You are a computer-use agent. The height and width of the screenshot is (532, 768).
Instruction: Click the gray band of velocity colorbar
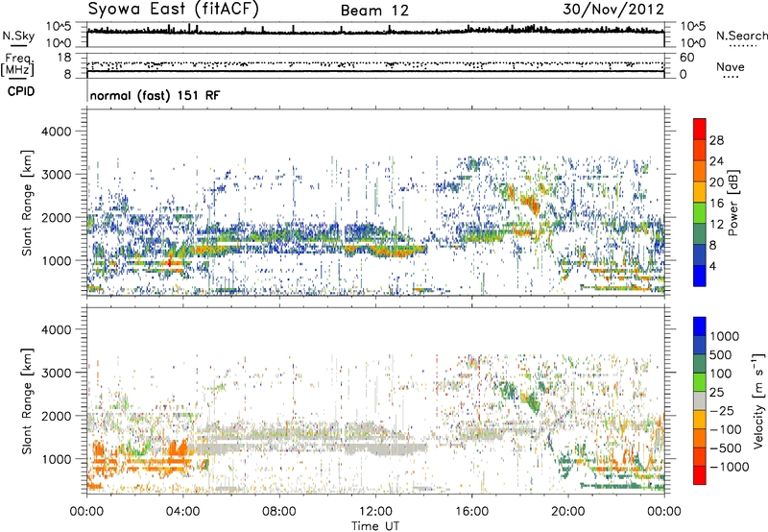coord(700,401)
